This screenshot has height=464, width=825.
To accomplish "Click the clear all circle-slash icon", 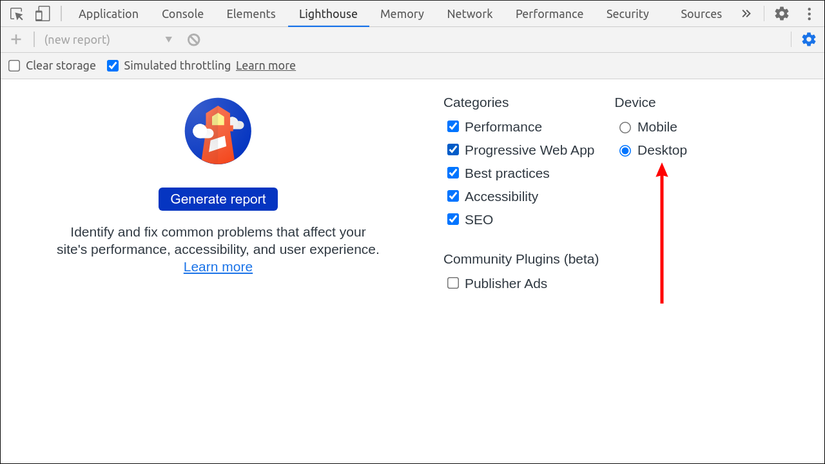I will point(194,39).
